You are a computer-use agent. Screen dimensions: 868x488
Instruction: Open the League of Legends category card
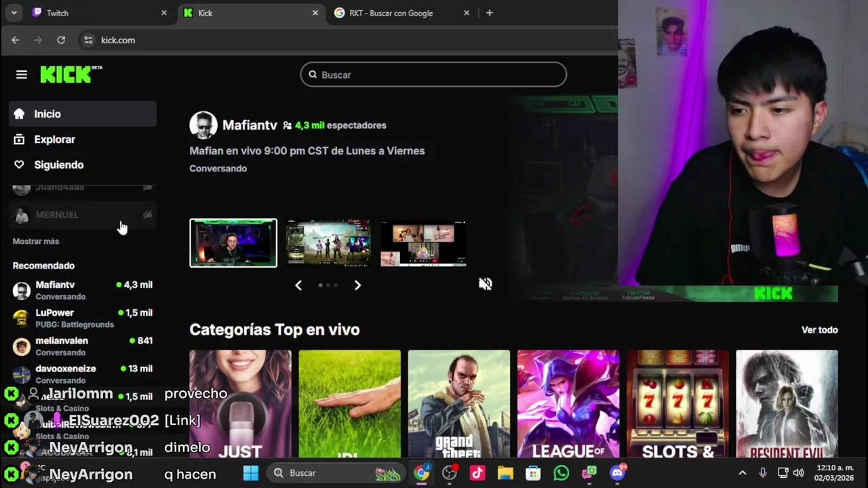click(x=568, y=404)
